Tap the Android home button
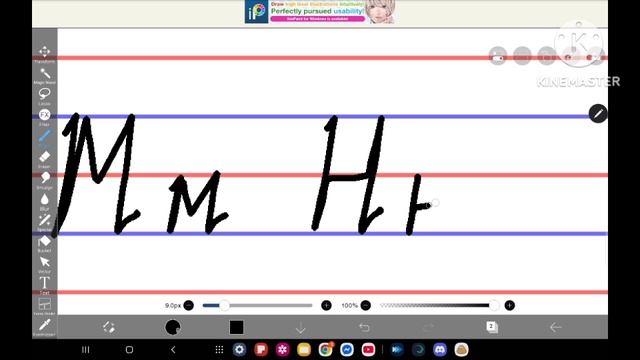640x360 pixels. (129, 350)
